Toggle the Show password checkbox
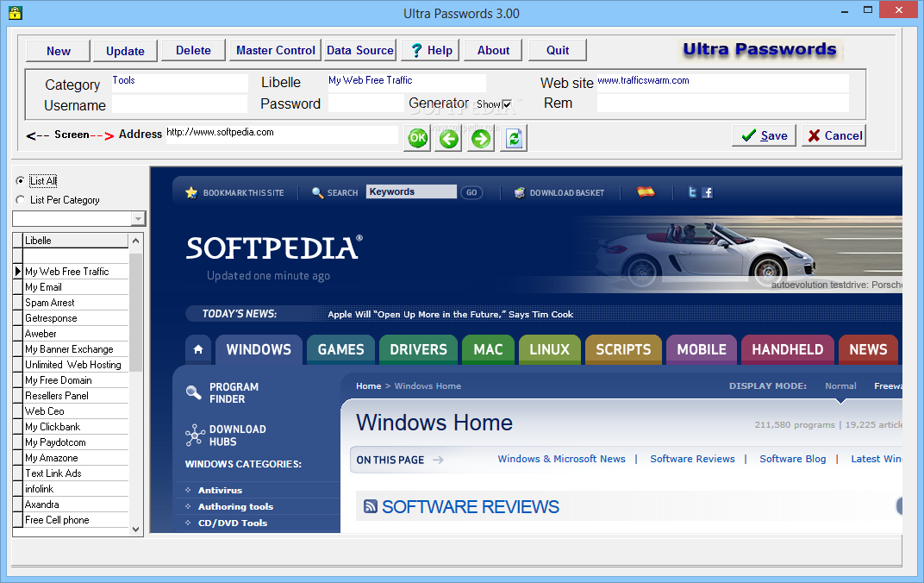Viewport: 924px width, 583px height. pos(507,104)
